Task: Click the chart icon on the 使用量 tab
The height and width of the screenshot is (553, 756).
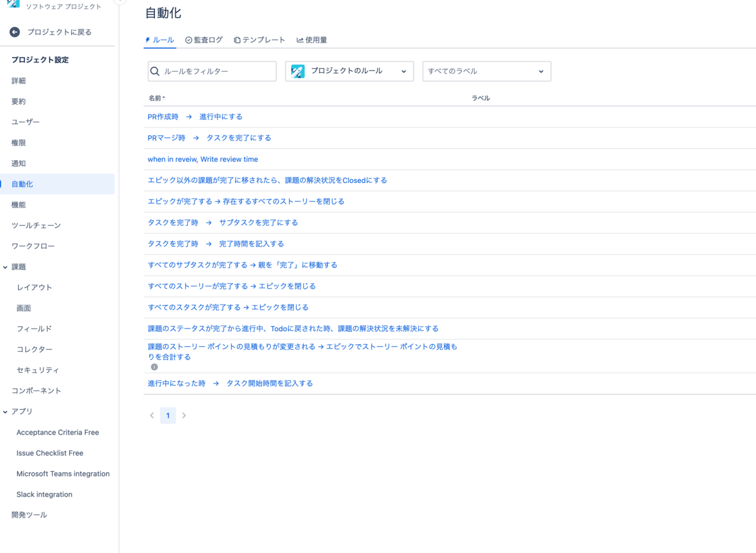Action: [x=299, y=39]
